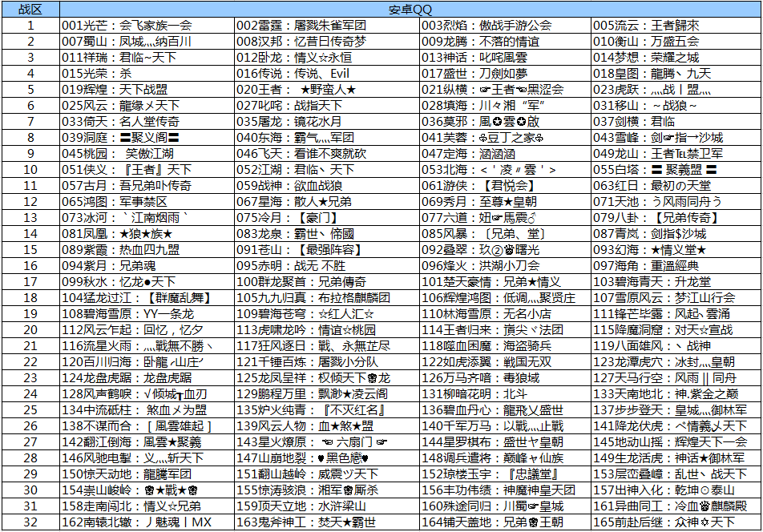
Task: Select cell 063红日：最初の天堂
Action: 676,186
